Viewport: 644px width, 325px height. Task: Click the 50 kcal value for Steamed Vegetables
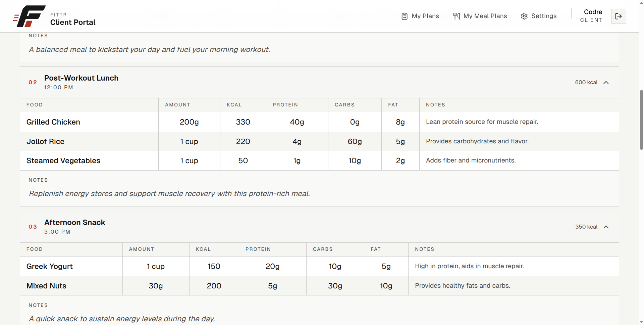[243, 160]
